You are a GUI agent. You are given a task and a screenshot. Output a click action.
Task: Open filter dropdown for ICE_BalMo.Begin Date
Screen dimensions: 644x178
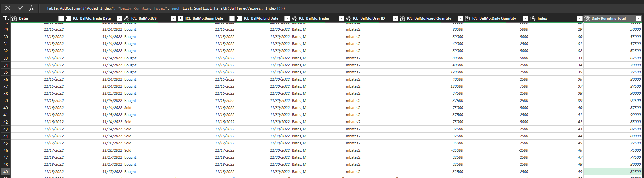pos(232,18)
